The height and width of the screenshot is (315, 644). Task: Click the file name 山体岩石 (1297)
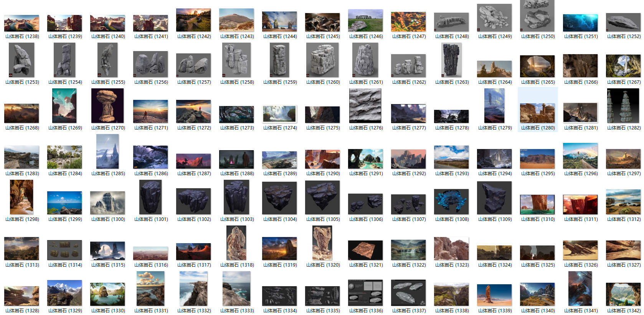click(x=624, y=174)
